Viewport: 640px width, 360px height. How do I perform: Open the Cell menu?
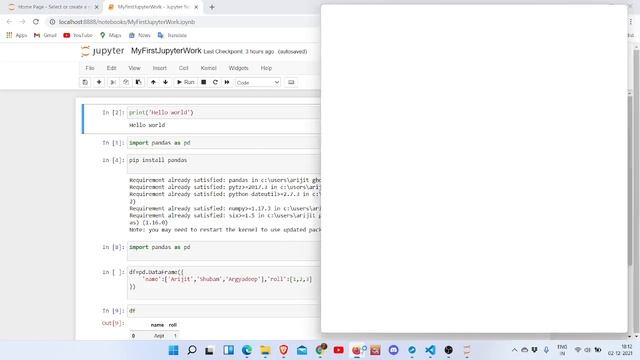tap(184, 68)
